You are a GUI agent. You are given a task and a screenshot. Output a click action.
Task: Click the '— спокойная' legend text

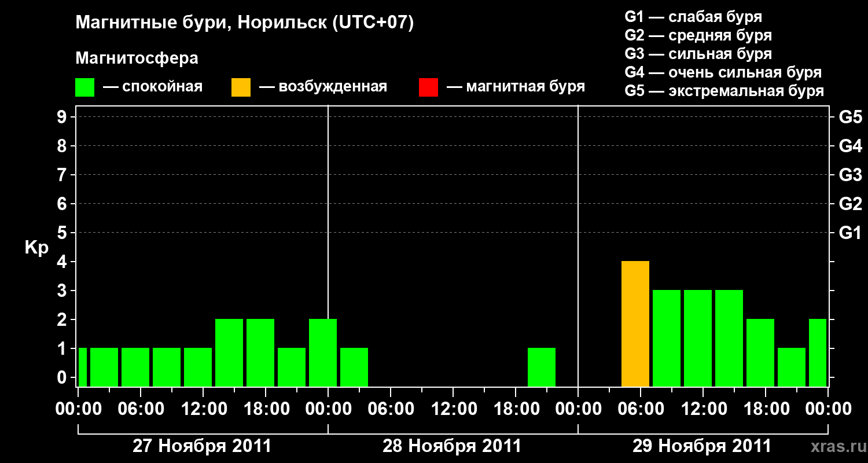[153, 87]
